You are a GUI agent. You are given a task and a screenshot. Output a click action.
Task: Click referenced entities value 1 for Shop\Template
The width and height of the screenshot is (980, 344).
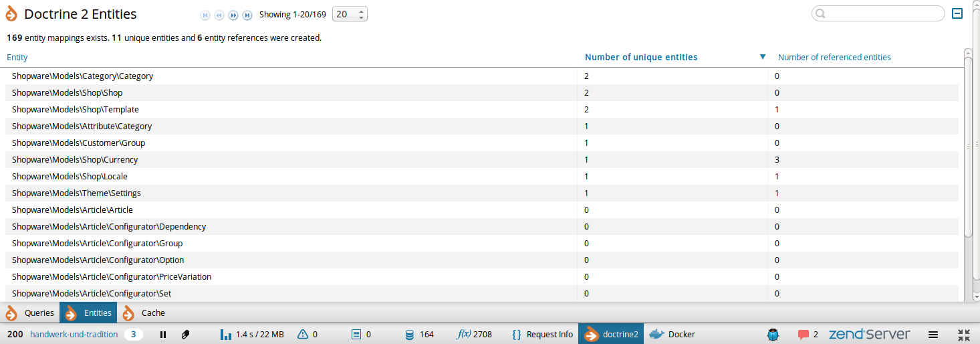(x=777, y=110)
